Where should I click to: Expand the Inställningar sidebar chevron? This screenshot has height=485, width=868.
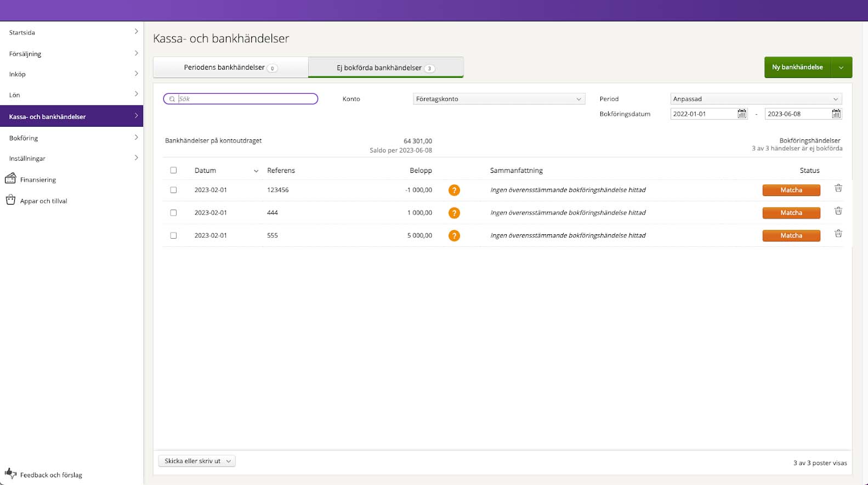[x=136, y=157]
